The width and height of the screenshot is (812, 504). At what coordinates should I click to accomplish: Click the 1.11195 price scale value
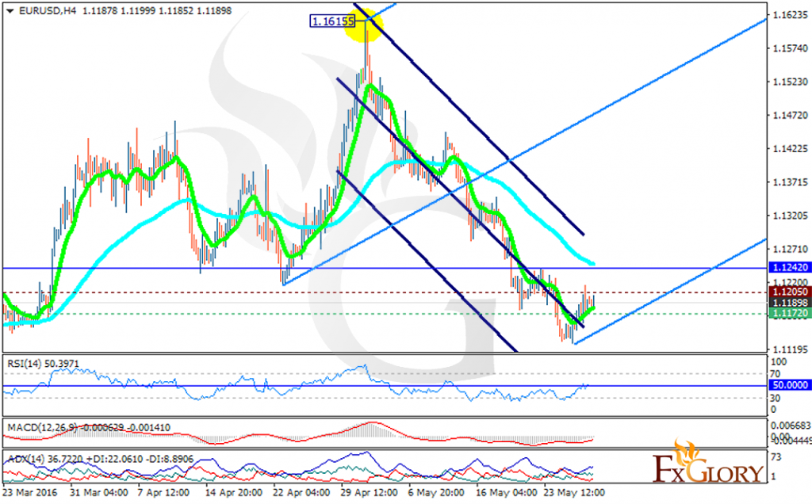coord(791,349)
